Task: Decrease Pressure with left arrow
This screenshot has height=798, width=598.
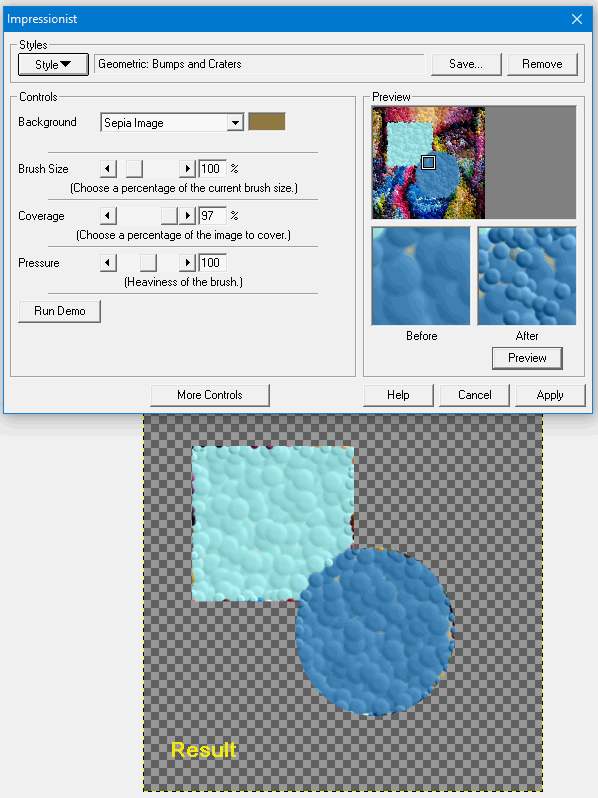Action: (108, 263)
